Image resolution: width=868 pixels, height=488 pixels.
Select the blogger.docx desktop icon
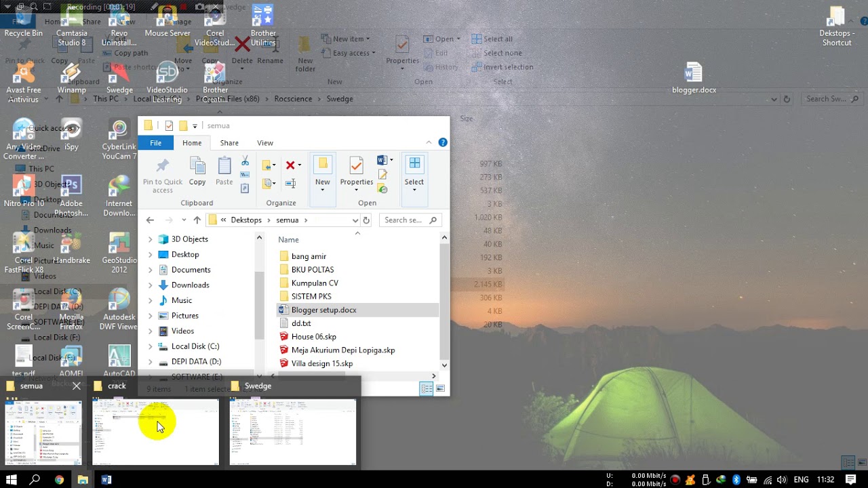(x=694, y=78)
